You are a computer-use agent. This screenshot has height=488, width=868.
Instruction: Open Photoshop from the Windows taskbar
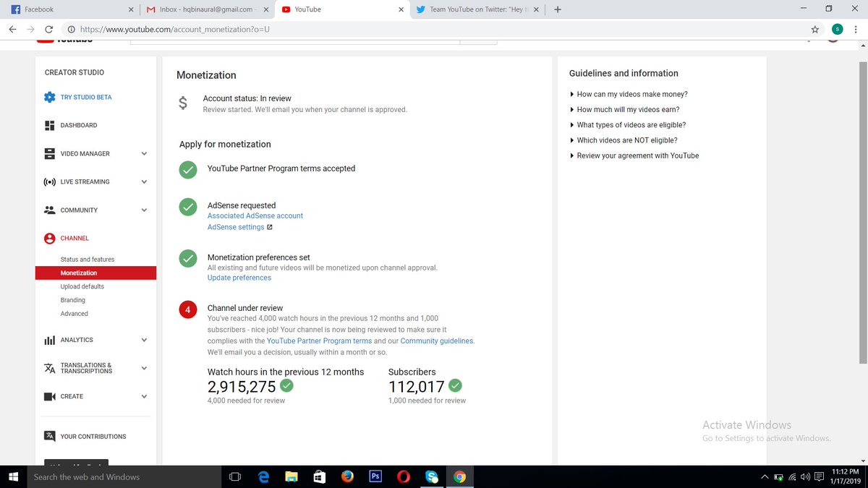pyautogui.click(x=375, y=476)
